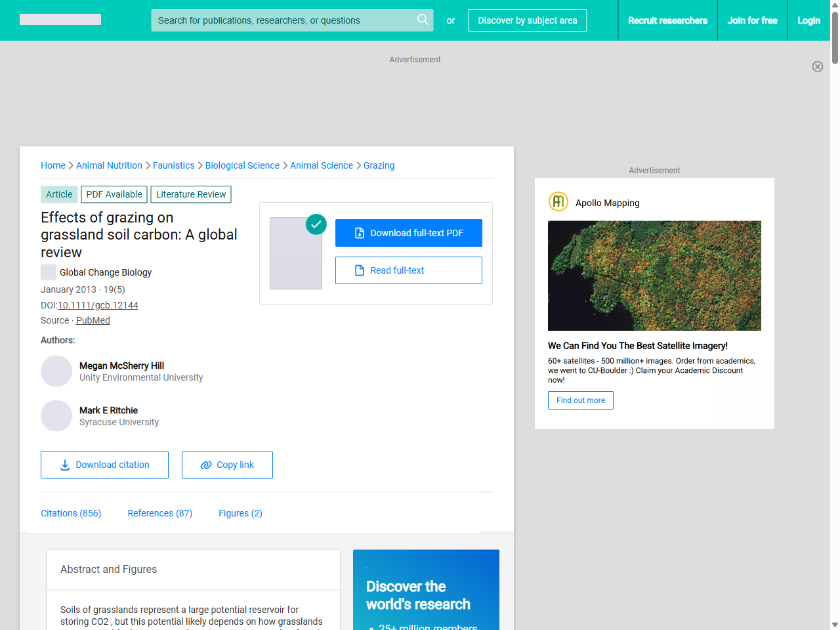Click the Find out more advertisement button
The height and width of the screenshot is (630, 840).
(x=580, y=400)
